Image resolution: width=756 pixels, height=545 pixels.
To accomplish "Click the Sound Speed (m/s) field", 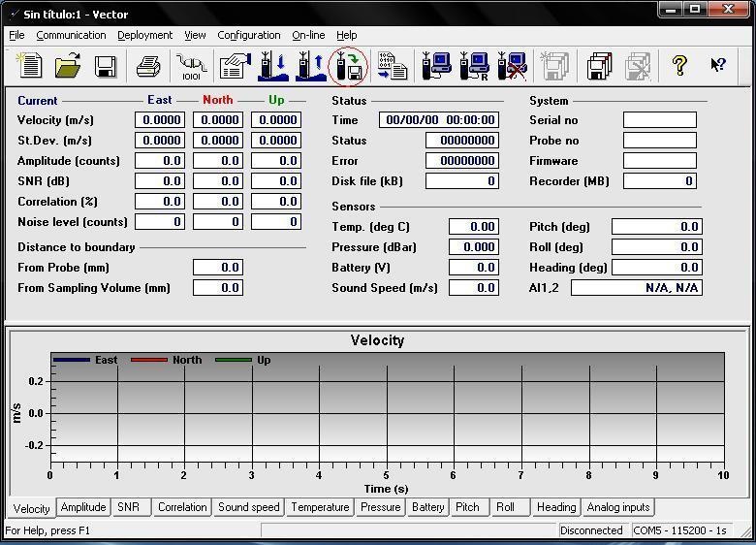I will click(x=474, y=288).
